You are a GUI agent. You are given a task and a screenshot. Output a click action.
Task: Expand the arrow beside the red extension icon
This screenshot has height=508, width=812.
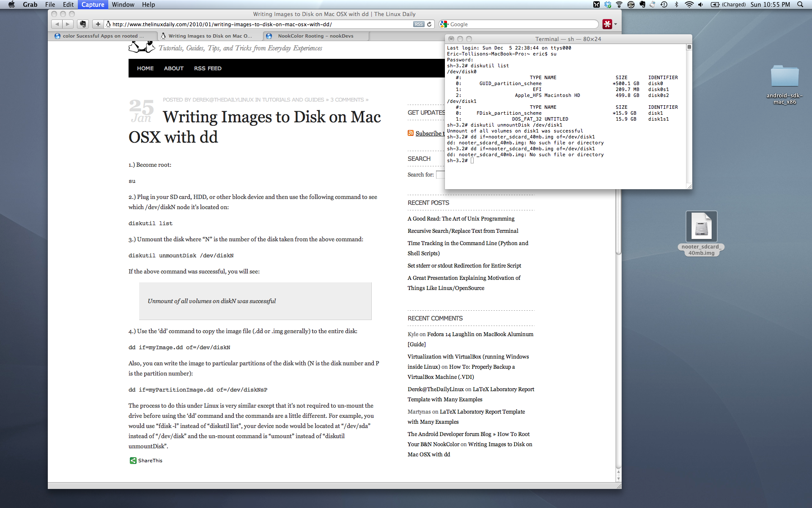point(616,24)
